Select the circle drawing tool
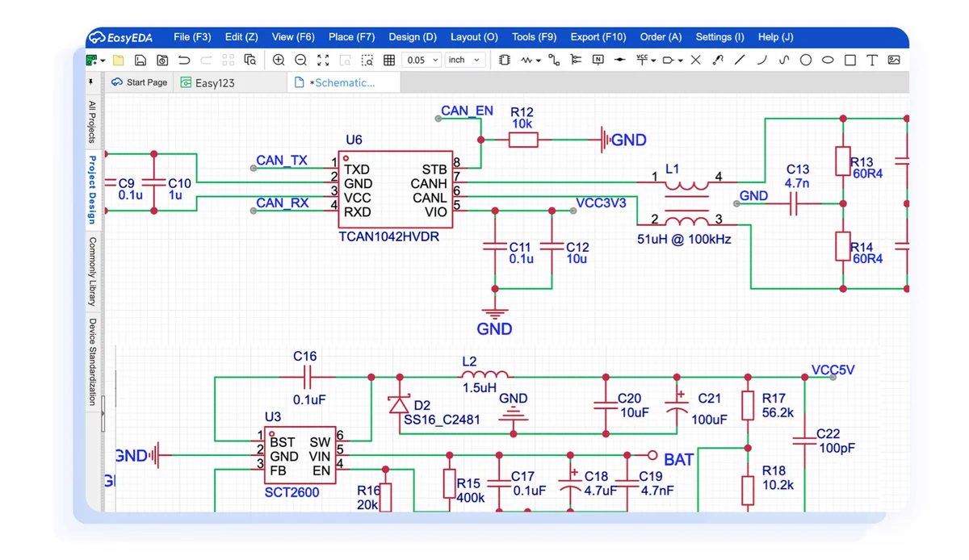Viewport: 969px width, 560px height. 806,60
